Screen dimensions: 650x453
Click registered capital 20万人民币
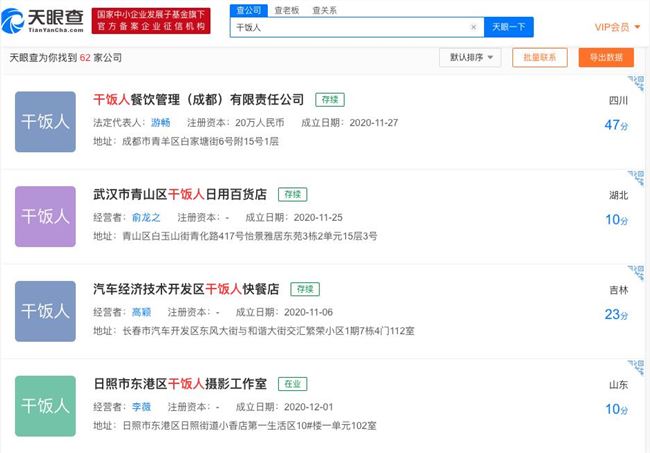(x=260, y=123)
